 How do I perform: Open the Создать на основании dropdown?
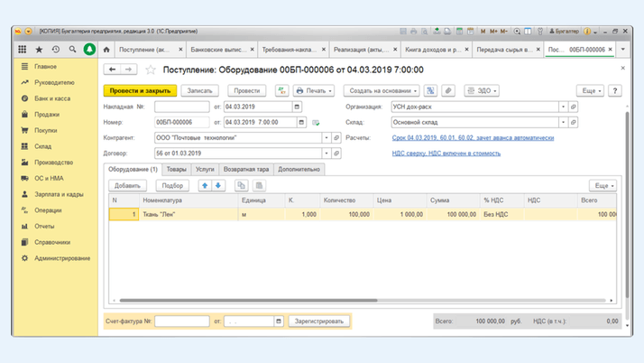[x=382, y=91]
